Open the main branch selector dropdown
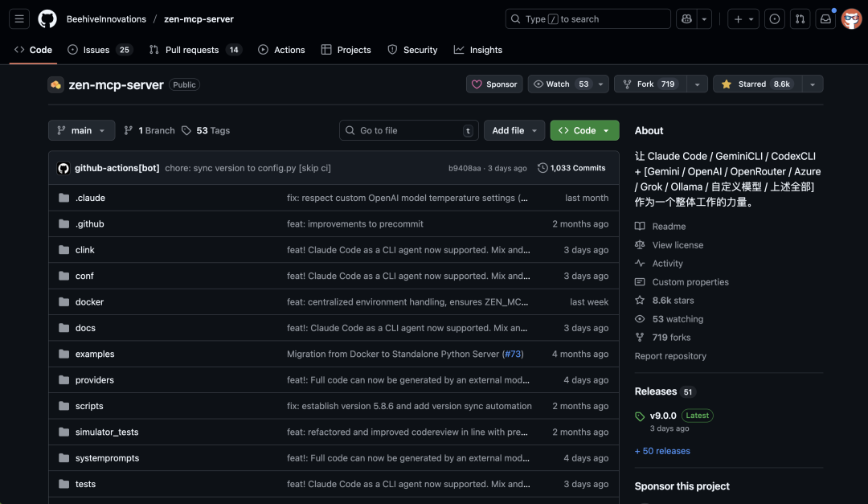Image resolution: width=868 pixels, height=504 pixels. tap(81, 130)
